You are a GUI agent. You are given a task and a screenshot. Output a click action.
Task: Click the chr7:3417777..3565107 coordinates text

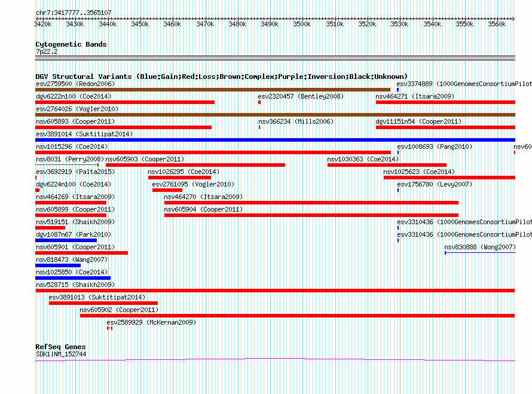click(x=74, y=13)
